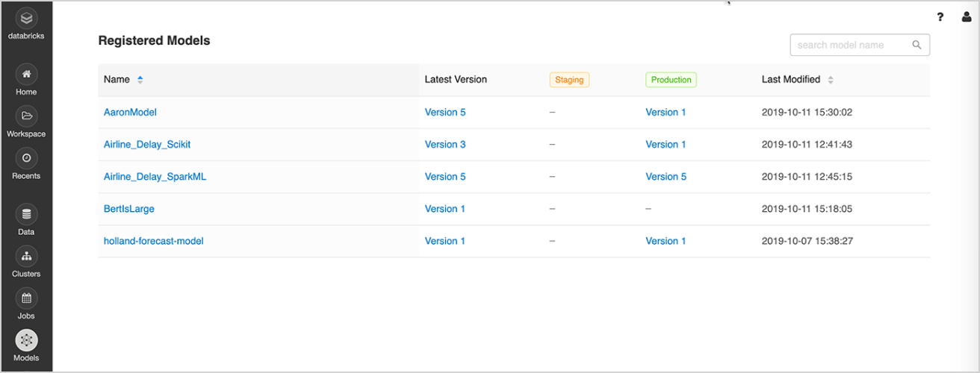The image size is (980, 373).
Task: Open the Models sidebar icon
Action: (26, 340)
